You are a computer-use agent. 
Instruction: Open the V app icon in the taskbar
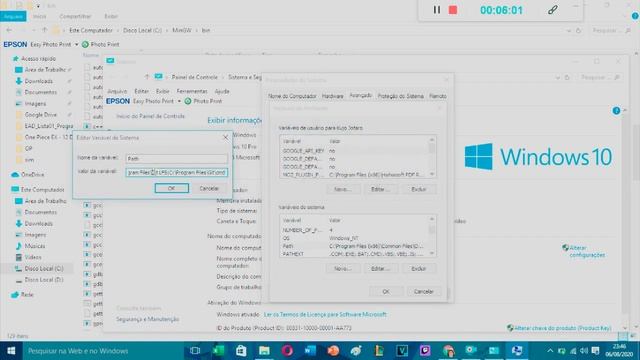402,351
